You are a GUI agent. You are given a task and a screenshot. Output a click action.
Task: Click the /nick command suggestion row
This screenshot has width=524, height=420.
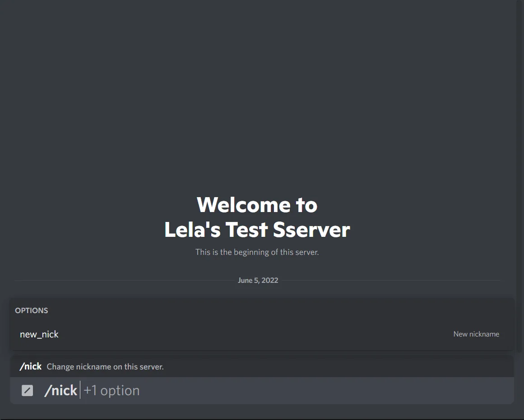point(262,366)
